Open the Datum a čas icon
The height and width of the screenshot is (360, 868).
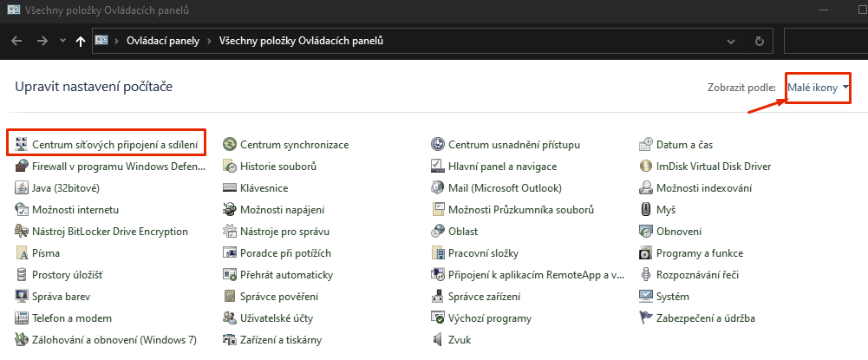tap(645, 145)
